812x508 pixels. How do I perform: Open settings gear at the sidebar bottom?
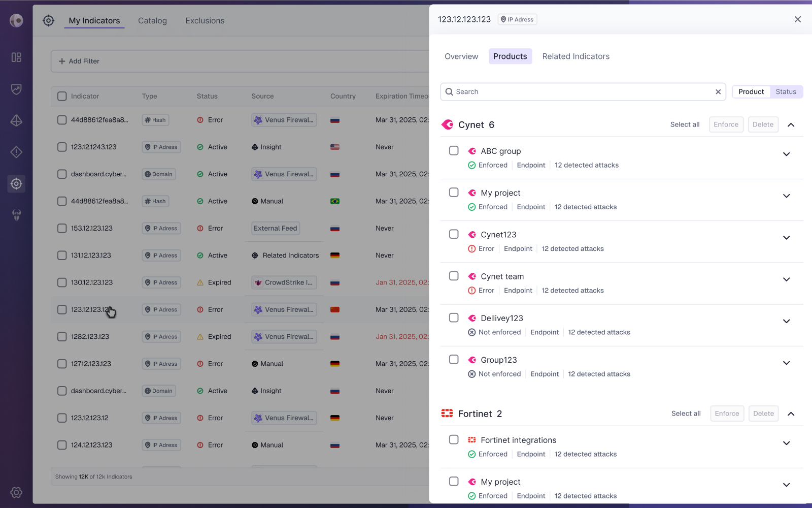16,492
